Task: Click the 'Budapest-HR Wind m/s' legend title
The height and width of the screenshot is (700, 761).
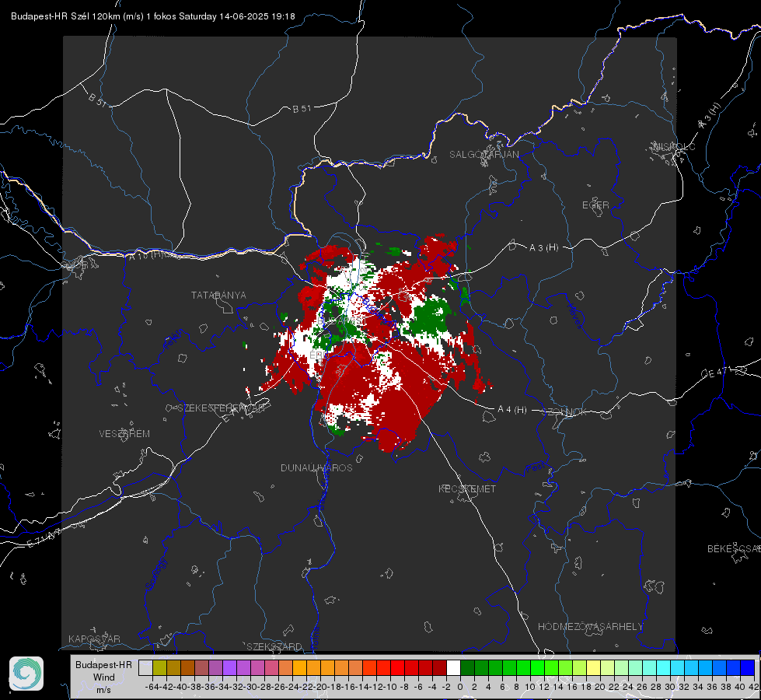Action: (104, 677)
